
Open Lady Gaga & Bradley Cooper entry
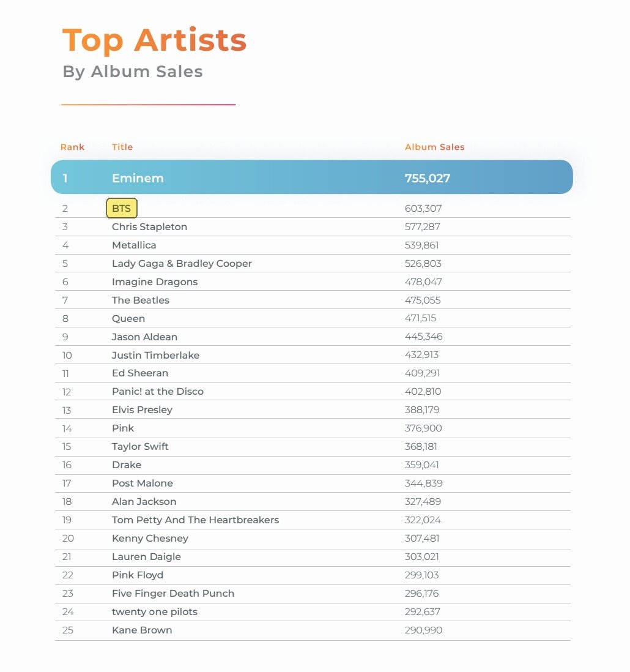(x=182, y=264)
